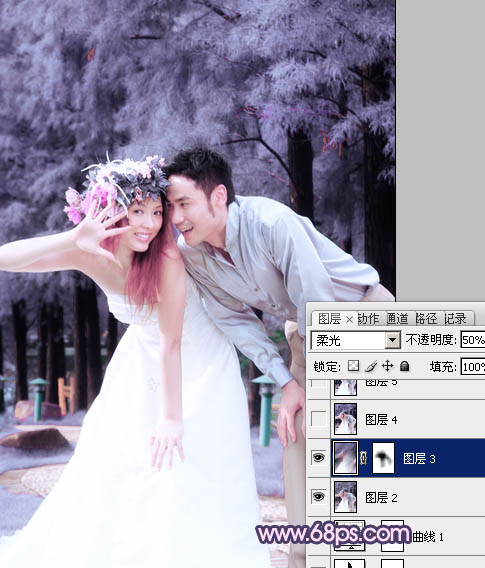Image resolution: width=485 pixels, height=568 pixels.
Task: Switch to the 通道 channels tab
Action: click(397, 319)
